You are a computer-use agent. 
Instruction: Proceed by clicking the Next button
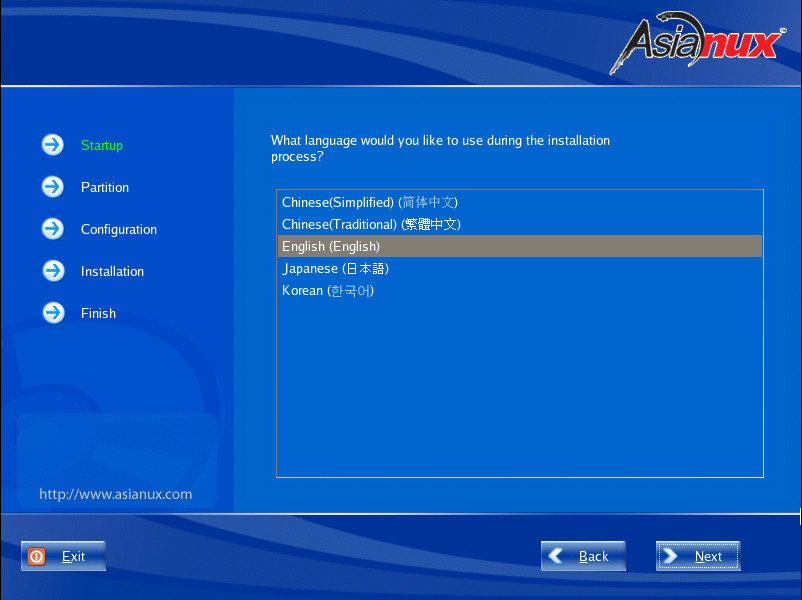click(697, 556)
